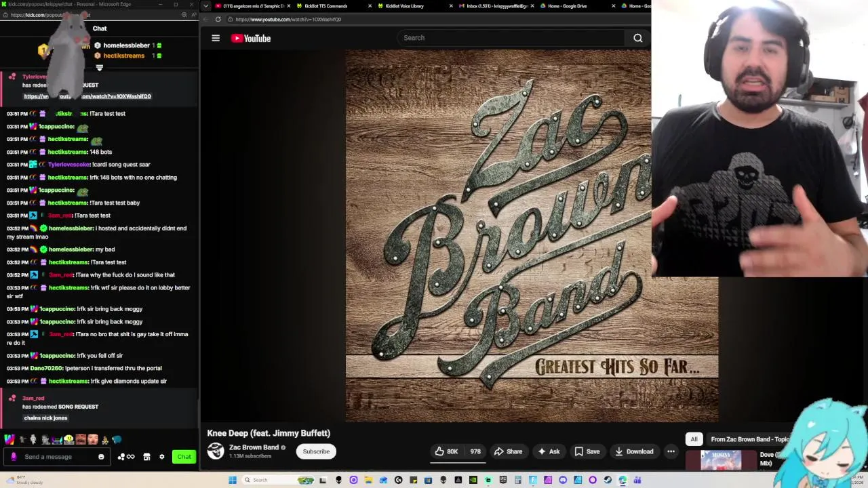The height and width of the screenshot is (488, 868).
Task: Select From Zac Brown Band Topic chip
Action: pos(749,439)
